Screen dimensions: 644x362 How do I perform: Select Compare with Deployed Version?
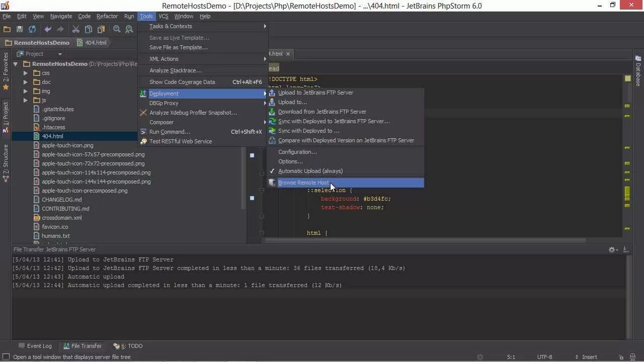click(x=345, y=140)
